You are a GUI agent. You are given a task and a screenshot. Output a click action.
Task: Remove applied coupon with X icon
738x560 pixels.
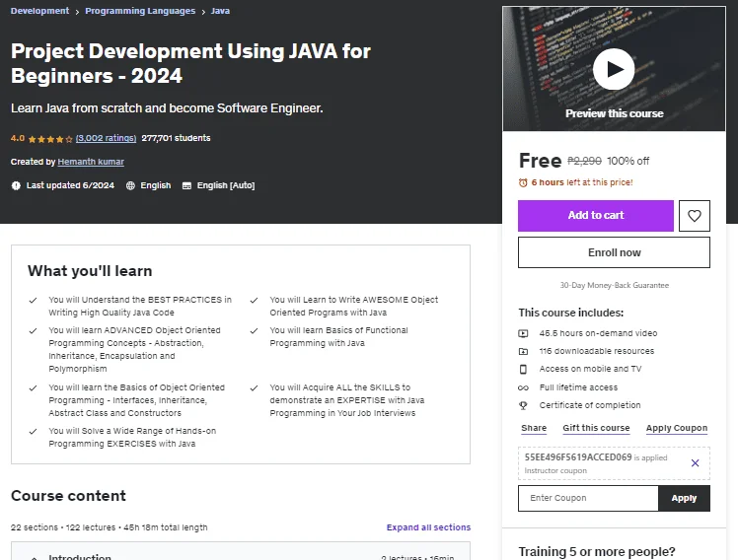pos(696,463)
